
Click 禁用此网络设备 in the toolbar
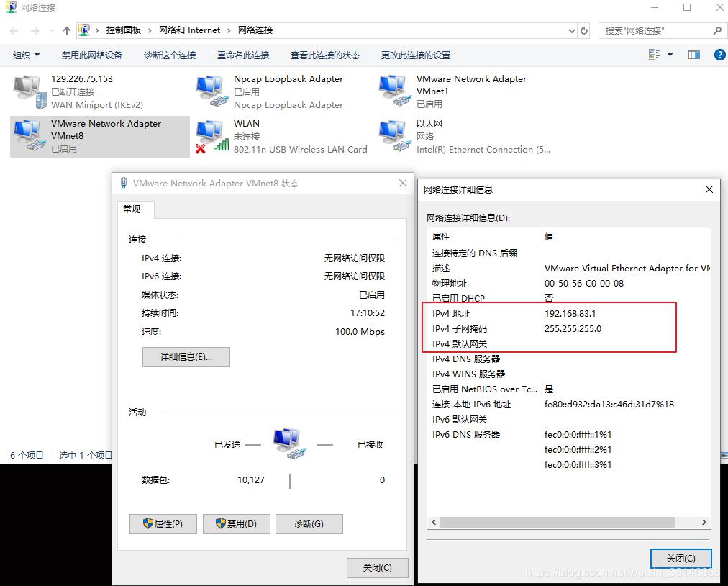[x=92, y=55]
